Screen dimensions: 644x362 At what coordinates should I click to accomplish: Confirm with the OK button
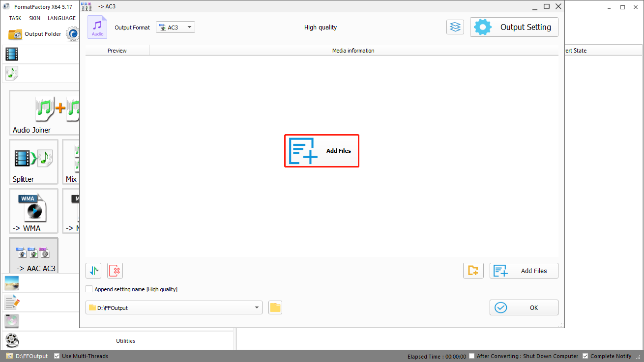524,307
